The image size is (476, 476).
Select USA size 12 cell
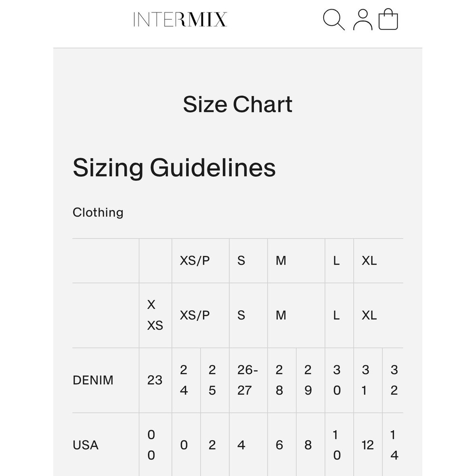[x=368, y=445]
